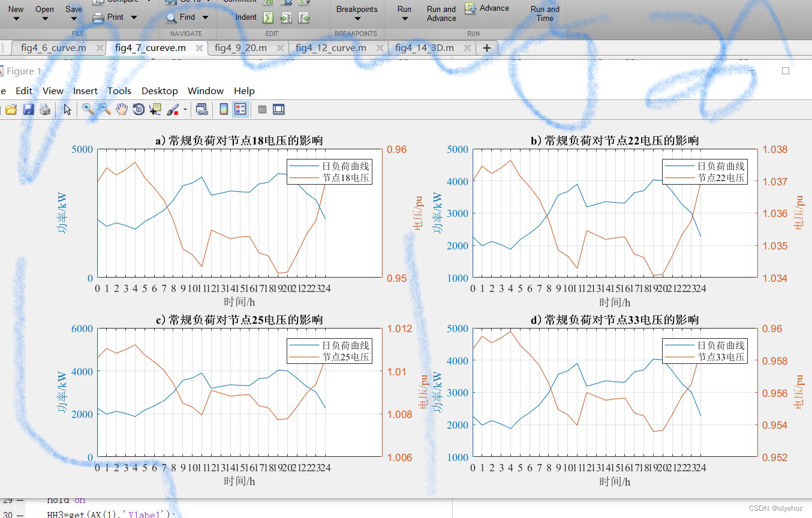
Task: Select legend in node 18 voltage plot
Action: (329, 171)
